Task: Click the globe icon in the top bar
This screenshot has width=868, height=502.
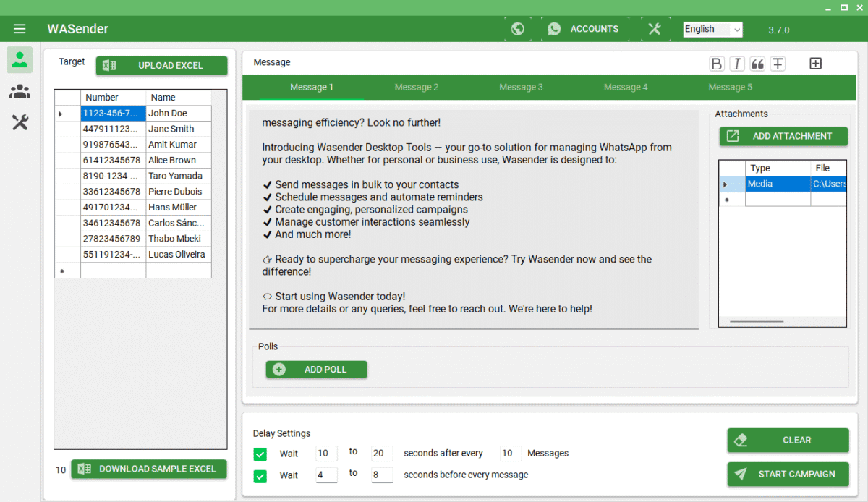Action: click(x=517, y=28)
